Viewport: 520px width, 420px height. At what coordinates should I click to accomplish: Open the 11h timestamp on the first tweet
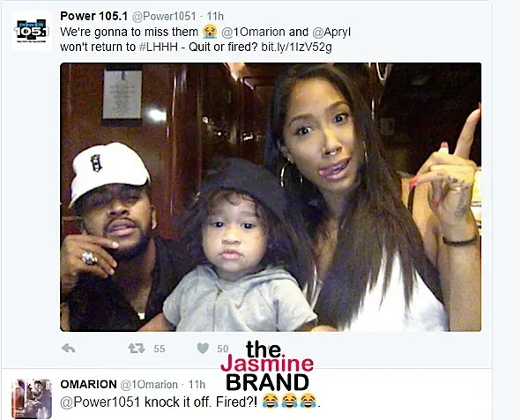(x=215, y=16)
